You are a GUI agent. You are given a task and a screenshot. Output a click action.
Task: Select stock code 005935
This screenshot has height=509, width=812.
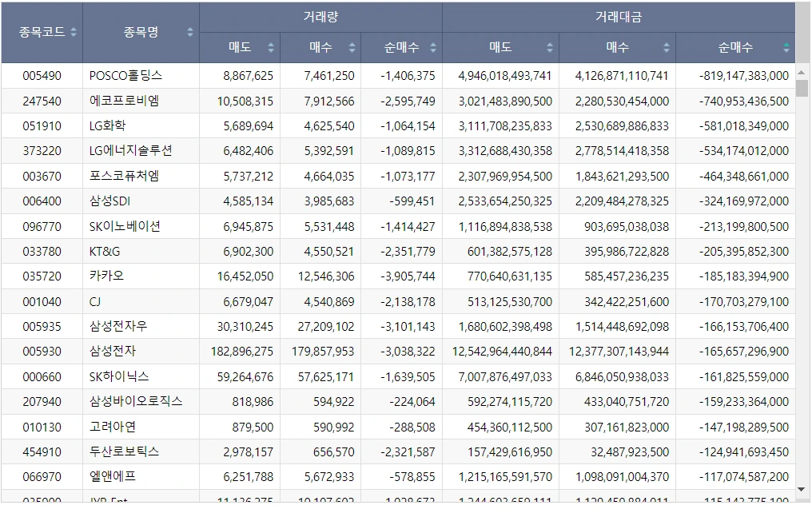(x=42, y=326)
